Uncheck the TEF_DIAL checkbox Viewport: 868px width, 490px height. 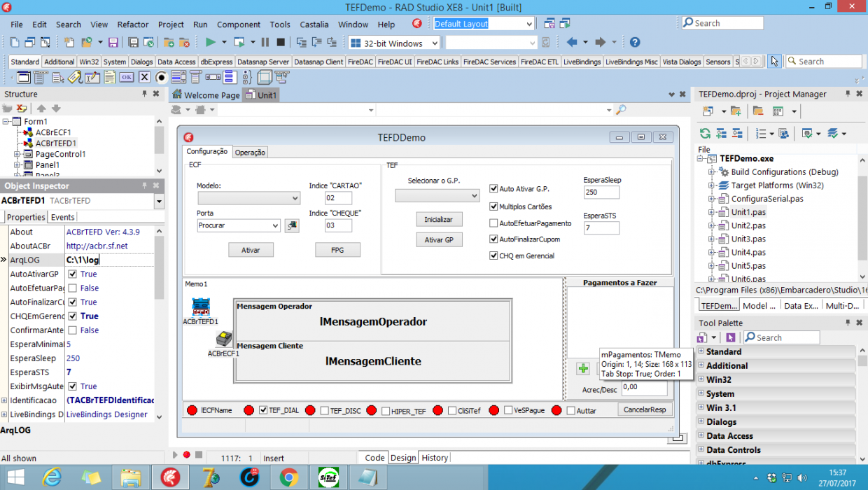point(263,410)
